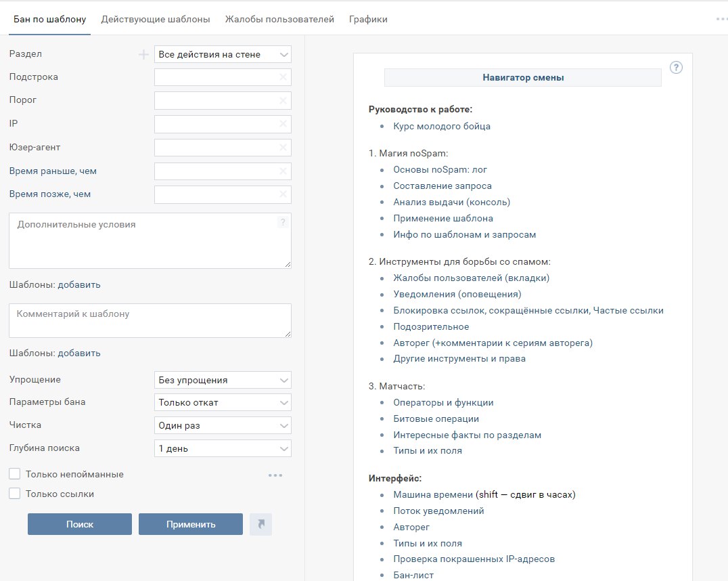
Task: Expand the Упрощение dropdown
Action: click(x=223, y=380)
